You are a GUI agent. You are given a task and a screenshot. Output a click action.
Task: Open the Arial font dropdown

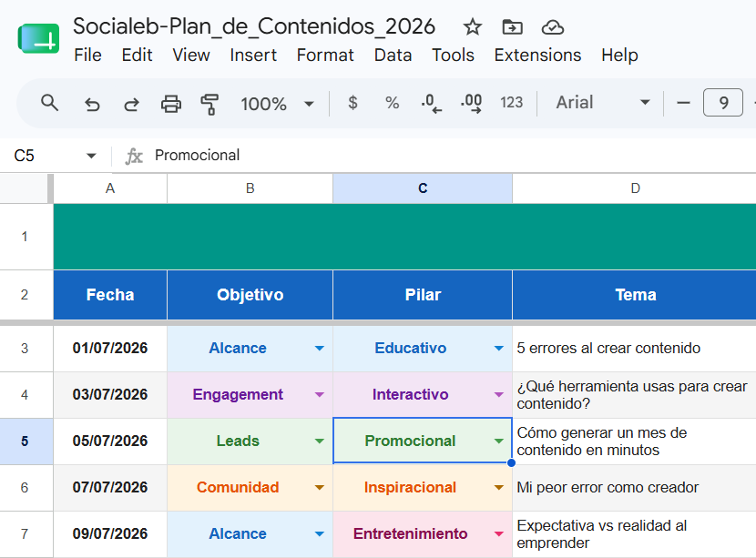(603, 103)
